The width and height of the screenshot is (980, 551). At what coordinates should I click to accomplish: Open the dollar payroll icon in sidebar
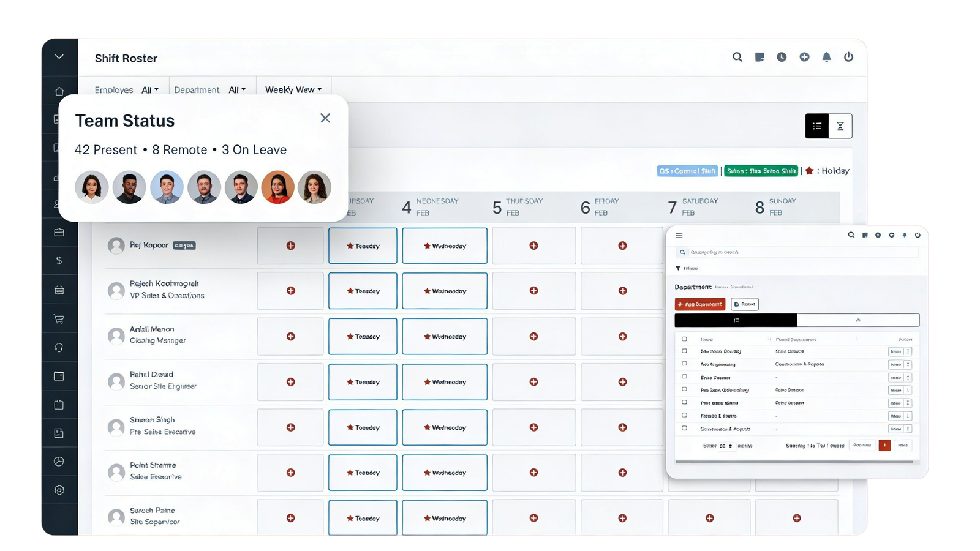coord(59,261)
